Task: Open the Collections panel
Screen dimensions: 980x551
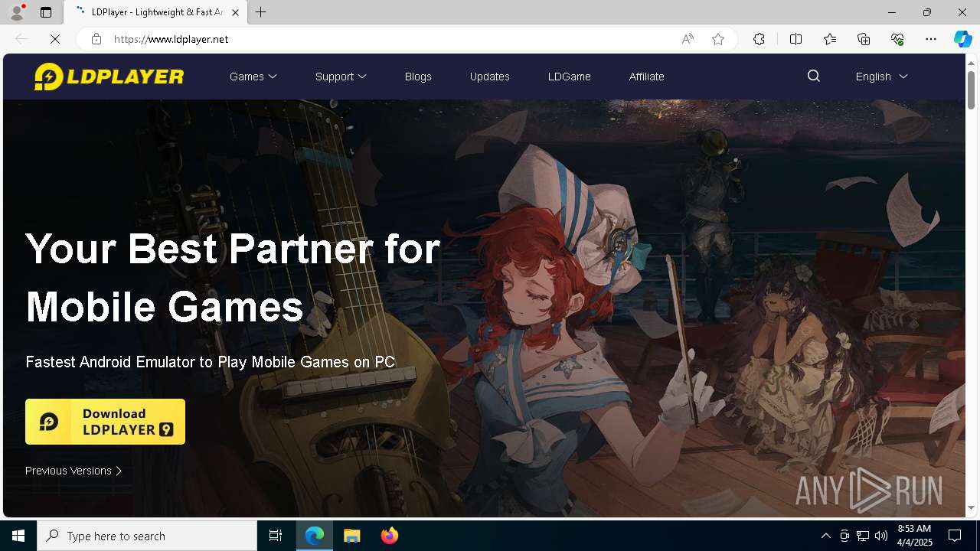Action: 864,39
